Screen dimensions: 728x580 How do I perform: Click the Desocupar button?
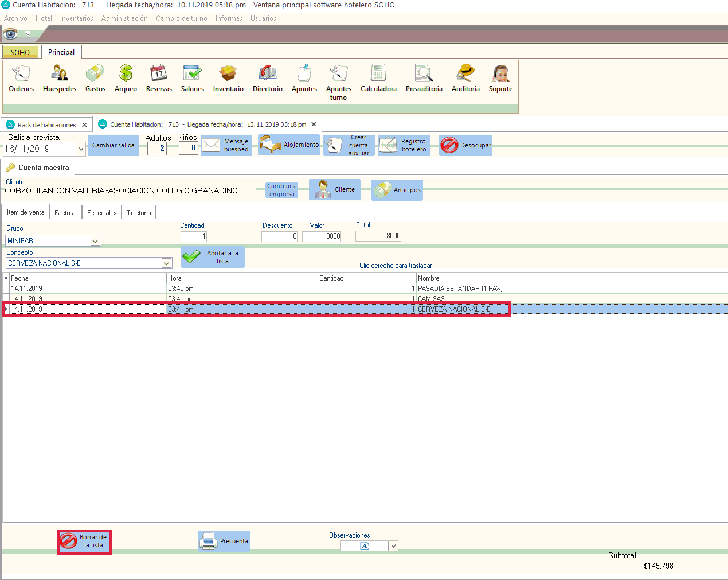pyautogui.click(x=465, y=146)
